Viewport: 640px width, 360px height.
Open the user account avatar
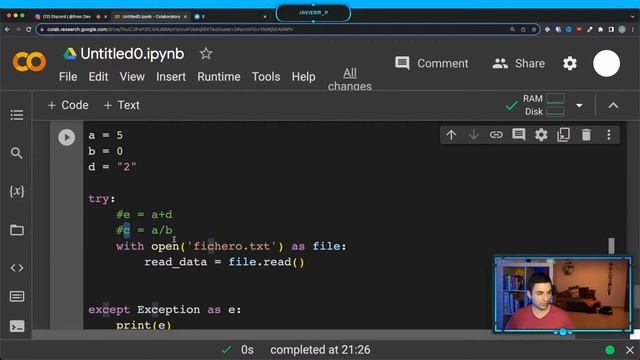[x=606, y=63]
